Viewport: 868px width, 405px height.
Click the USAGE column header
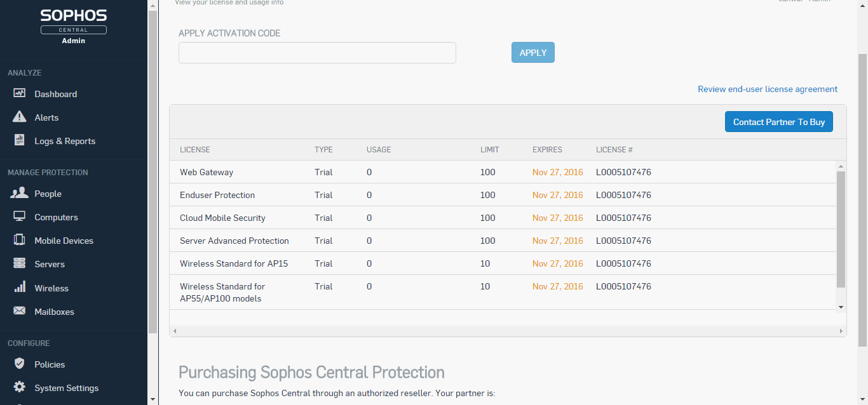[x=379, y=150]
